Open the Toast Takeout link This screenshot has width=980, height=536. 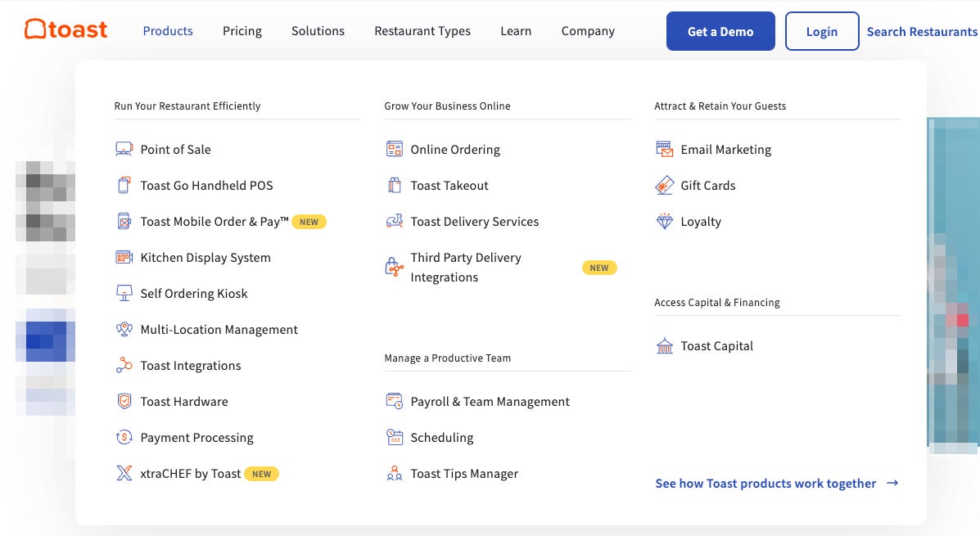[x=449, y=186]
